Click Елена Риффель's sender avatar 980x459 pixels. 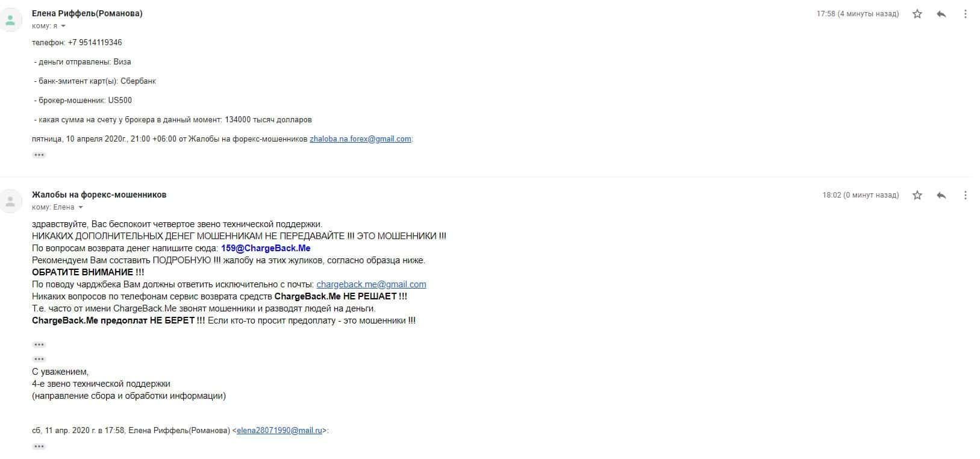[x=10, y=19]
